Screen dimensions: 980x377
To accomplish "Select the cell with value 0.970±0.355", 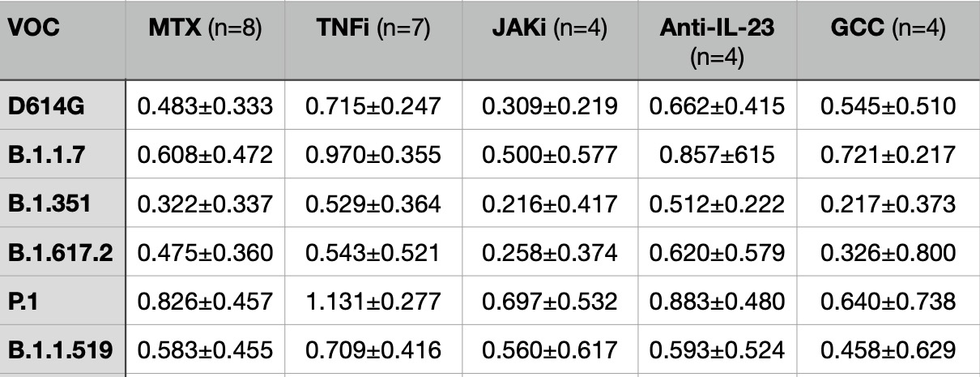I will [373, 154].
